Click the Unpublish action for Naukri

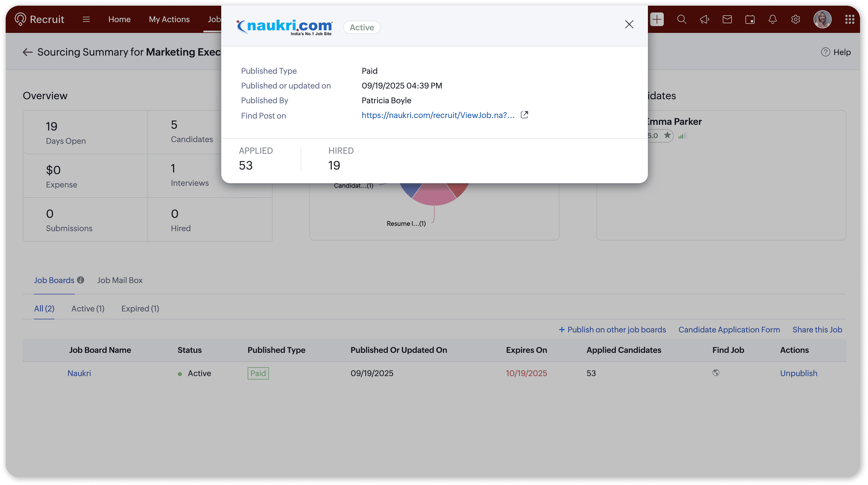pyautogui.click(x=798, y=373)
